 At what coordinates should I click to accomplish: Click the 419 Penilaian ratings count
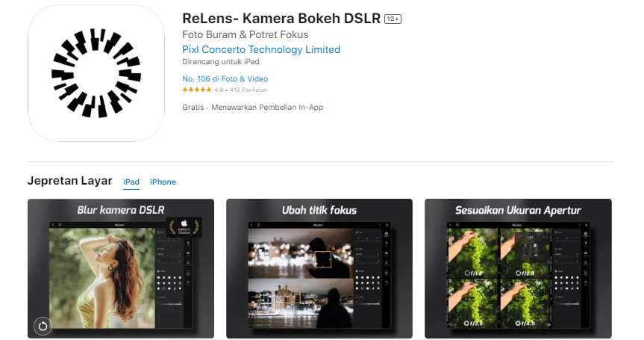pos(248,90)
